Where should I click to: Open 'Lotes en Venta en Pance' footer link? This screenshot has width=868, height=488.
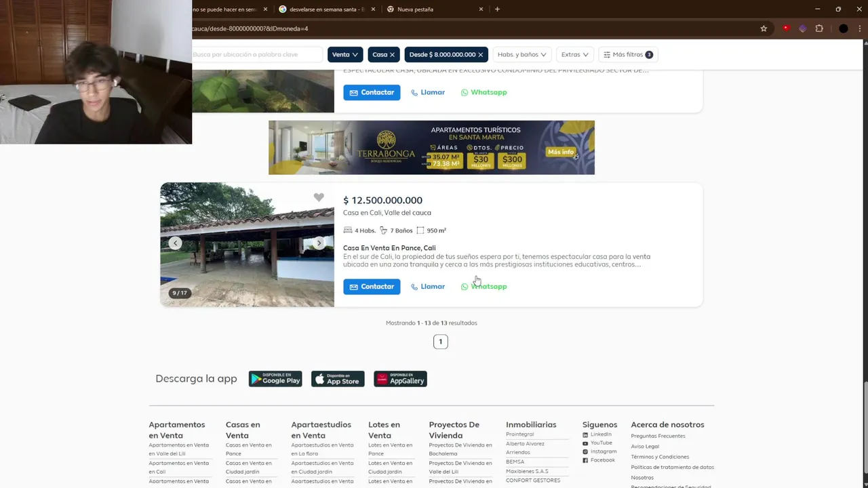click(x=390, y=449)
